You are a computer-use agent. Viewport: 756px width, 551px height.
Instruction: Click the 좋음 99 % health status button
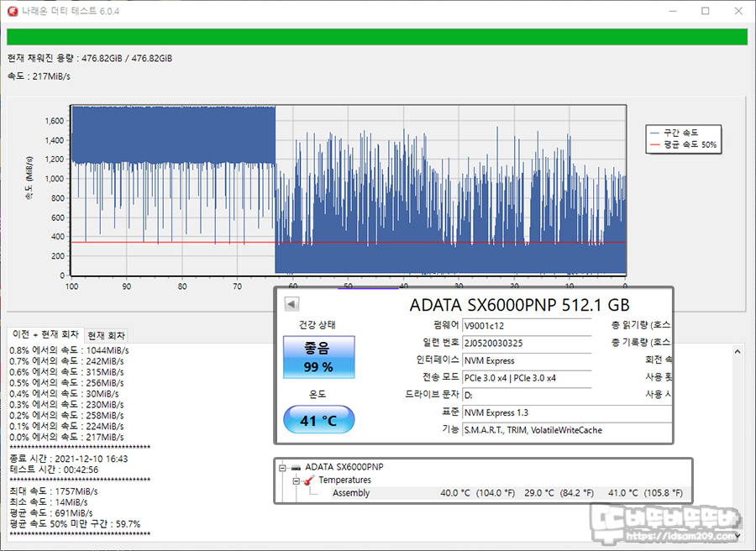click(318, 357)
